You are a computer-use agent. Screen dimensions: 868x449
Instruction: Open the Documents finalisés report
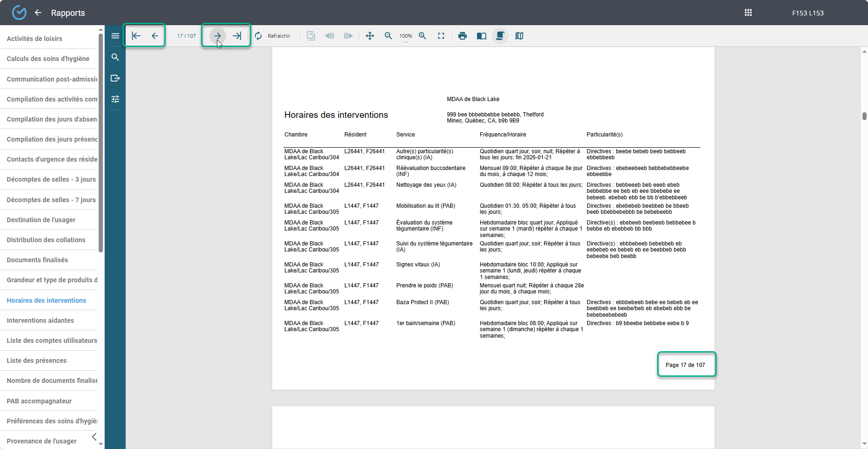click(37, 260)
